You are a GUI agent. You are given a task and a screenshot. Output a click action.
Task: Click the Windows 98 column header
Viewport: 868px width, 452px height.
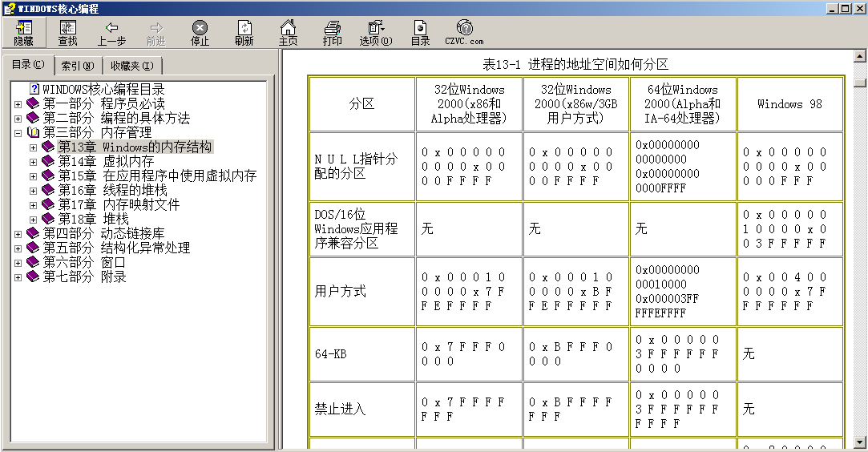[790, 104]
